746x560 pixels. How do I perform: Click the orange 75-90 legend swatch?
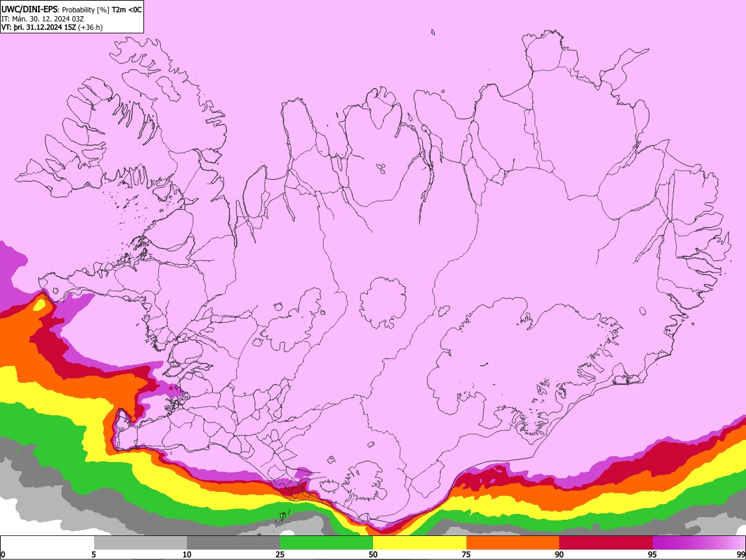513,543
